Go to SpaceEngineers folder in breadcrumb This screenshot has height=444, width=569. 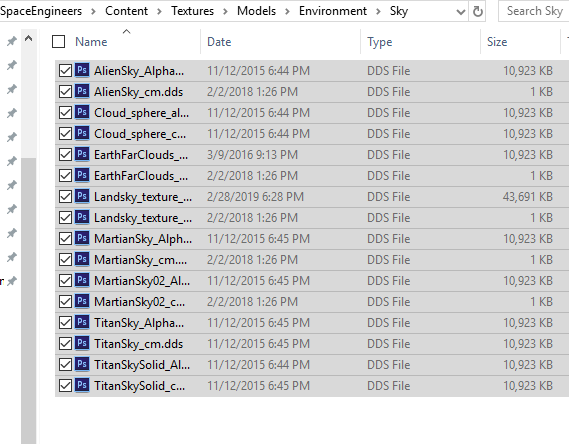click(x=41, y=11)
